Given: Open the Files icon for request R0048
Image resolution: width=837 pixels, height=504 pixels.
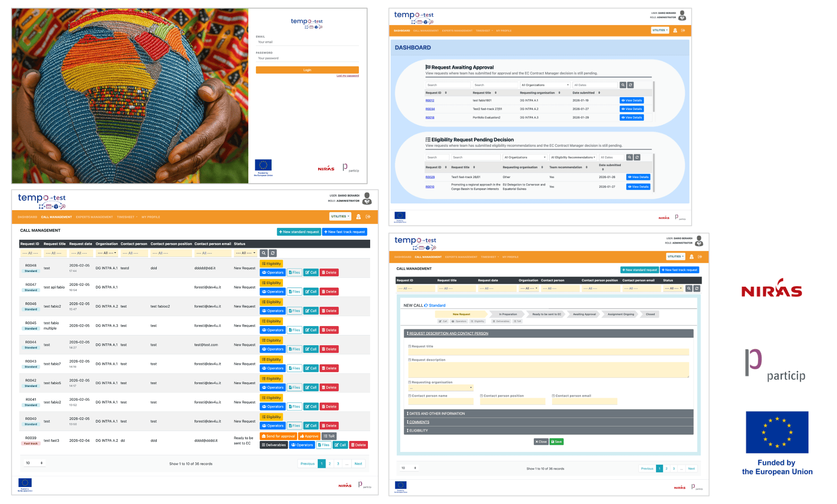Looking at the screenshot, I should click(295, 272).
